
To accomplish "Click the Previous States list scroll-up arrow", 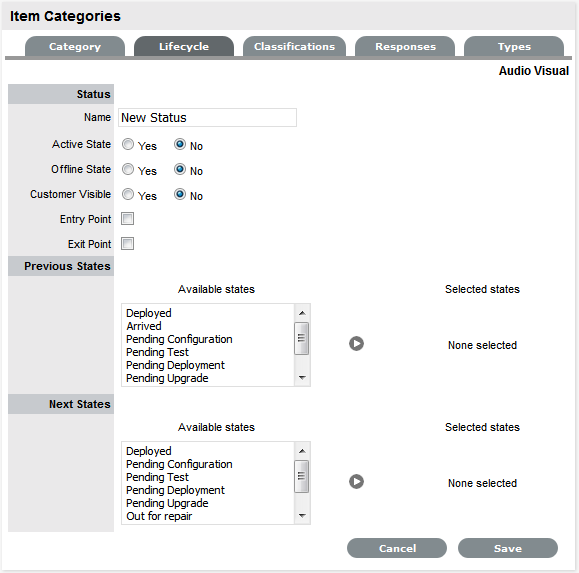I will [x=302, y=313].
